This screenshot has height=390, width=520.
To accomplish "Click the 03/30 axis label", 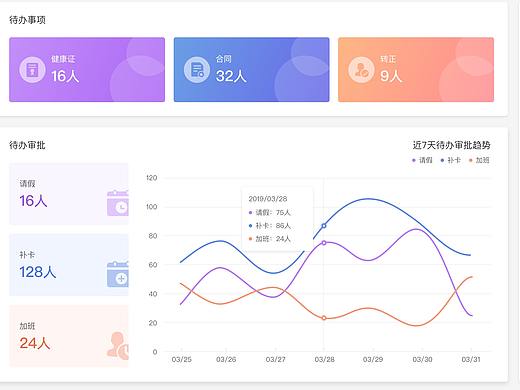I will point(422,359).
